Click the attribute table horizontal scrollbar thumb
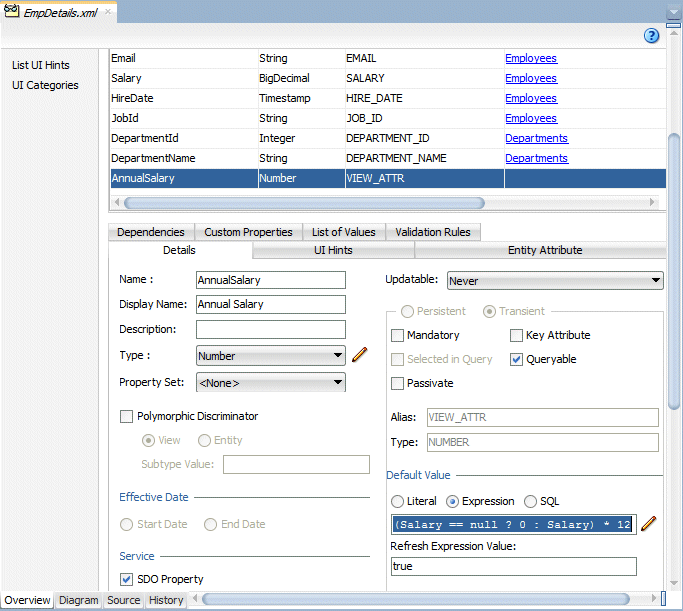This screenshot has height=611, width=683. 304,203
